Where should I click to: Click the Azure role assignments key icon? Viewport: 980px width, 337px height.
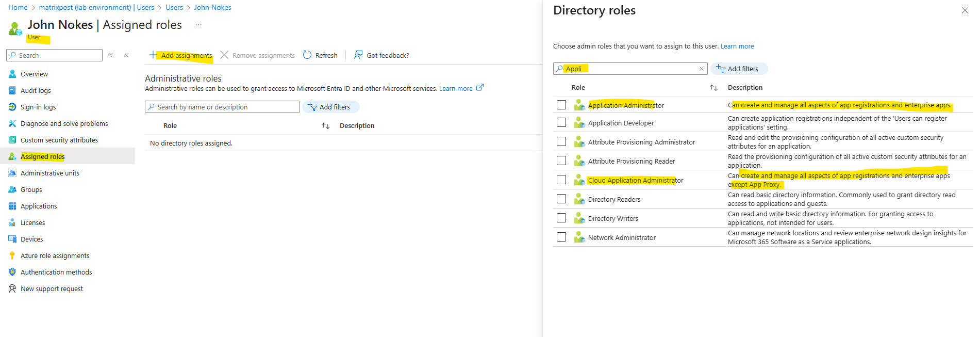coord(12,255)
